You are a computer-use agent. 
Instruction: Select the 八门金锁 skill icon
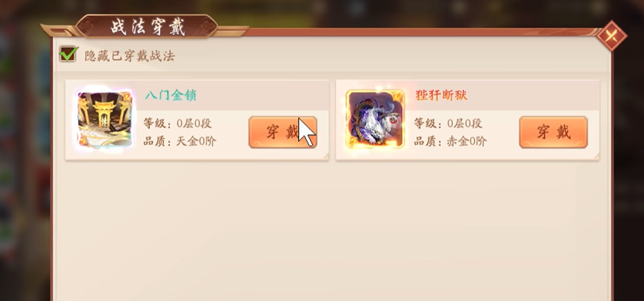click(105, 119)
